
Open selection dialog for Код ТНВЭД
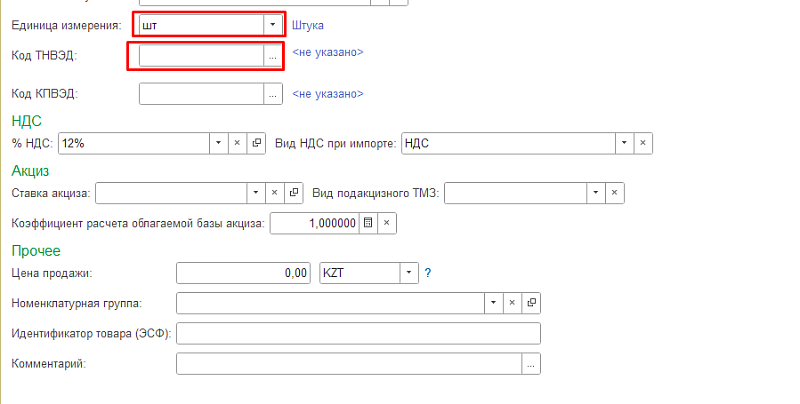pos(272,58)
